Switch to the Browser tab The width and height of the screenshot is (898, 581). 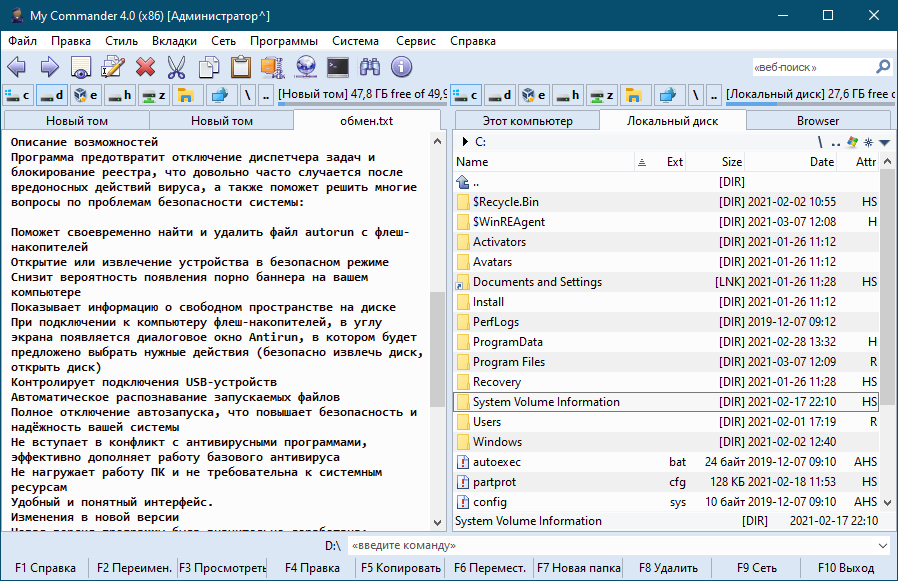(818, 121)
